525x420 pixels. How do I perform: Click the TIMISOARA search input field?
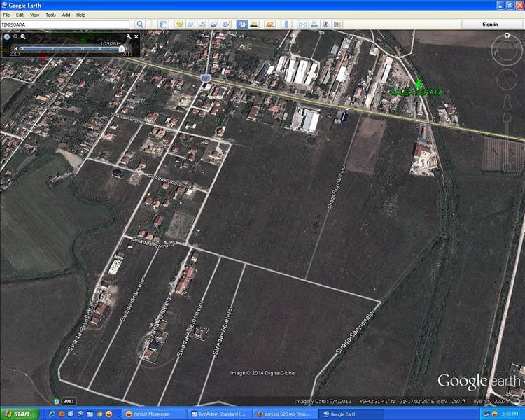click(x=66, y=24)
